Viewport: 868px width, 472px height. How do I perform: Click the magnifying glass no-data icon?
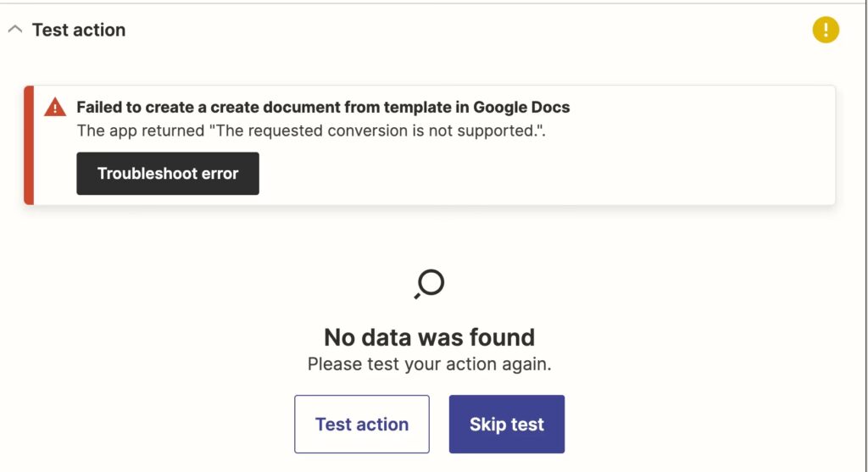pyautogui.click(x=430, y=284)
